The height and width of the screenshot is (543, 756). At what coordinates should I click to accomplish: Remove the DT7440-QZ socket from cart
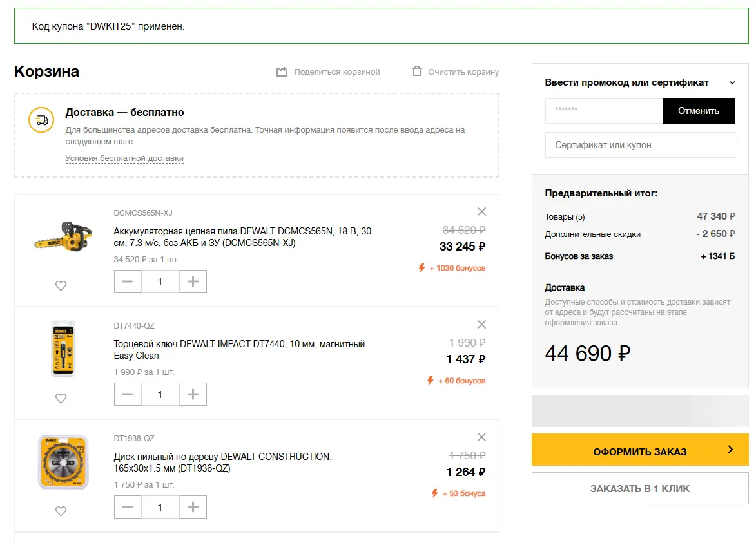pos(481,324)
